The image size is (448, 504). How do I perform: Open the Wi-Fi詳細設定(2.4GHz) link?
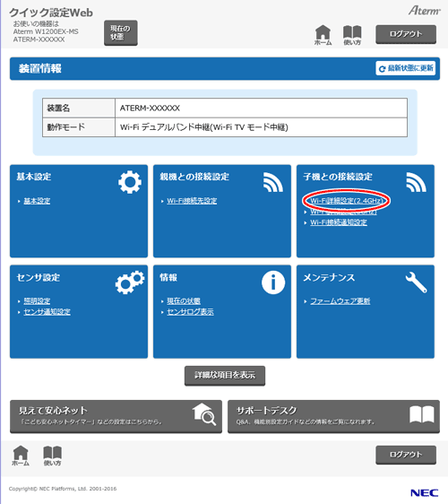coord(347,201)
